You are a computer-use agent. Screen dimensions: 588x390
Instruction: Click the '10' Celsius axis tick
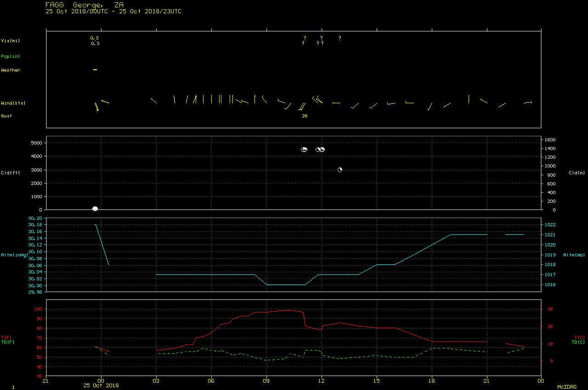coord(550,344)
